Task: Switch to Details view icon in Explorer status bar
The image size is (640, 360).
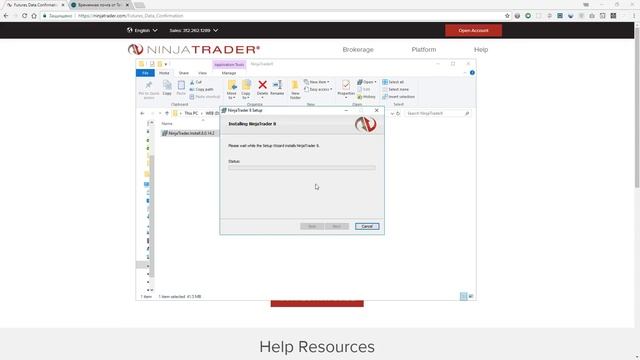Action: 464,296
